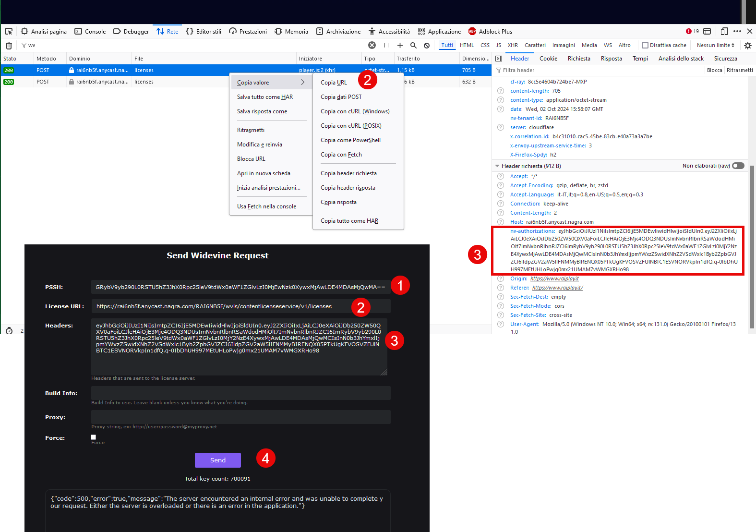Open devtools three-dots options menu
The height and width of the screenshot is (532, 756).
[x=737, y=31]
